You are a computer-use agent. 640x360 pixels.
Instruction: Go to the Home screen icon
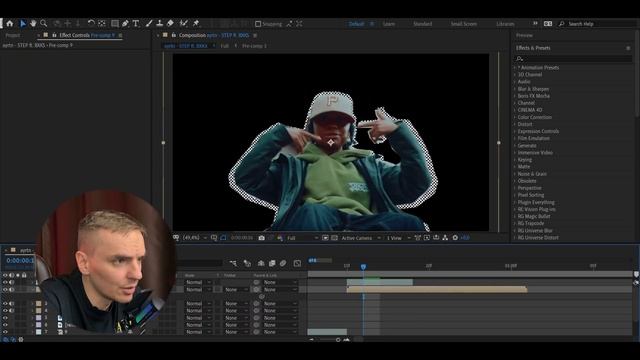pyautogui.click(x=9, y=24)
